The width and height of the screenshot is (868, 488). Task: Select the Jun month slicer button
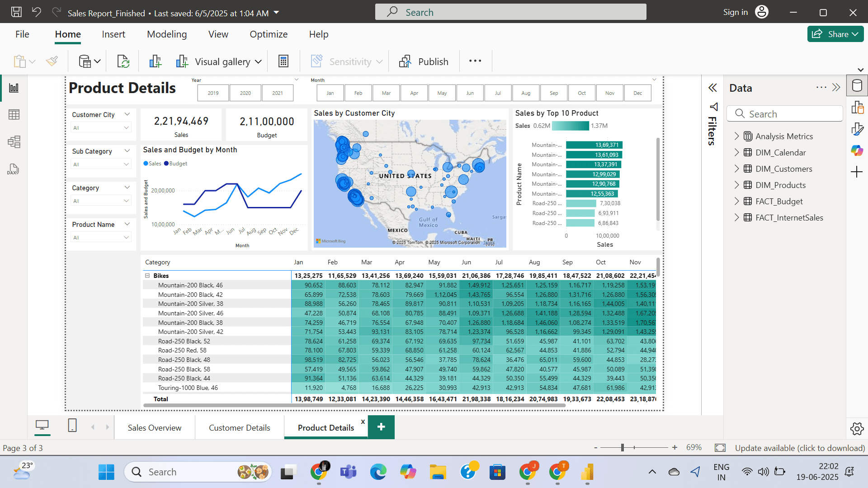tap(470, 93)
